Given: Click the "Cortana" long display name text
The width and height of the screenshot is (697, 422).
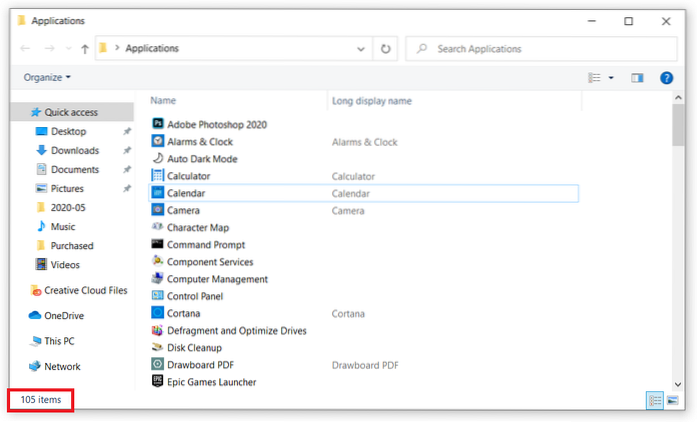Looking at the screenshot, I should click(x=348, y=313).
